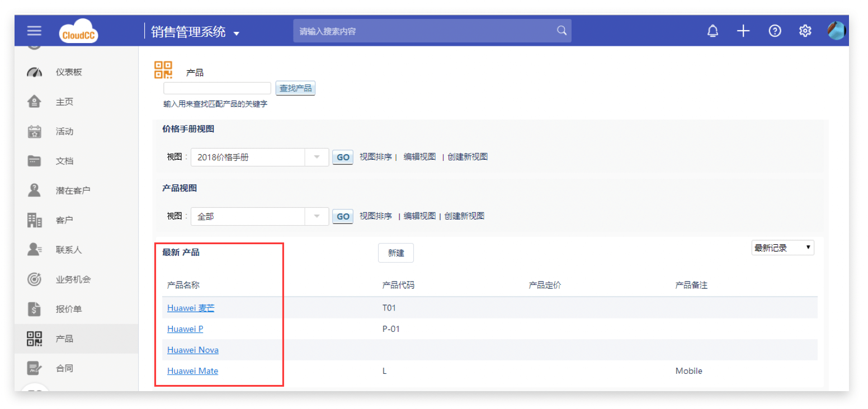868x409 pixels.
Task: Click the 查找产品 button
Action: tap(295, 88)
